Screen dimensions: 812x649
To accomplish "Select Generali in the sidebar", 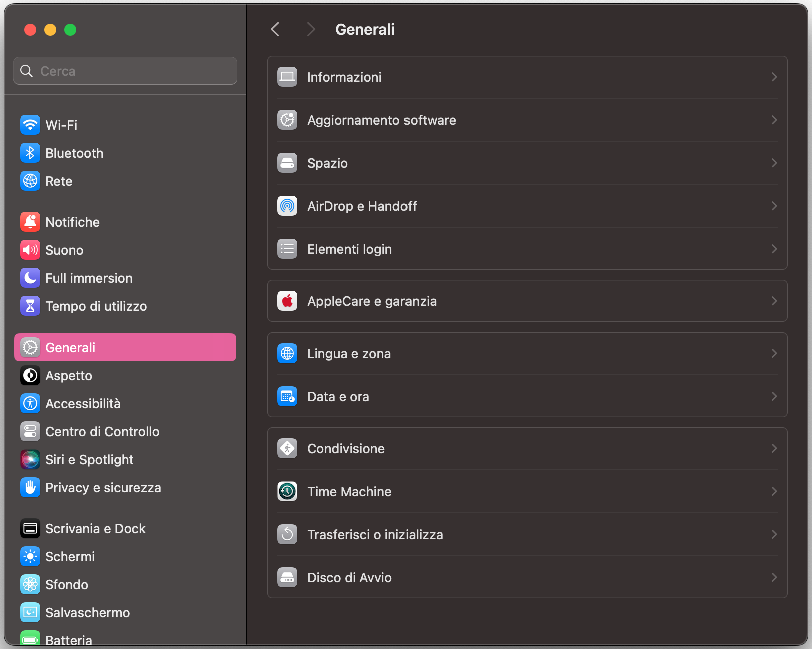I will [x=70, y=347].
